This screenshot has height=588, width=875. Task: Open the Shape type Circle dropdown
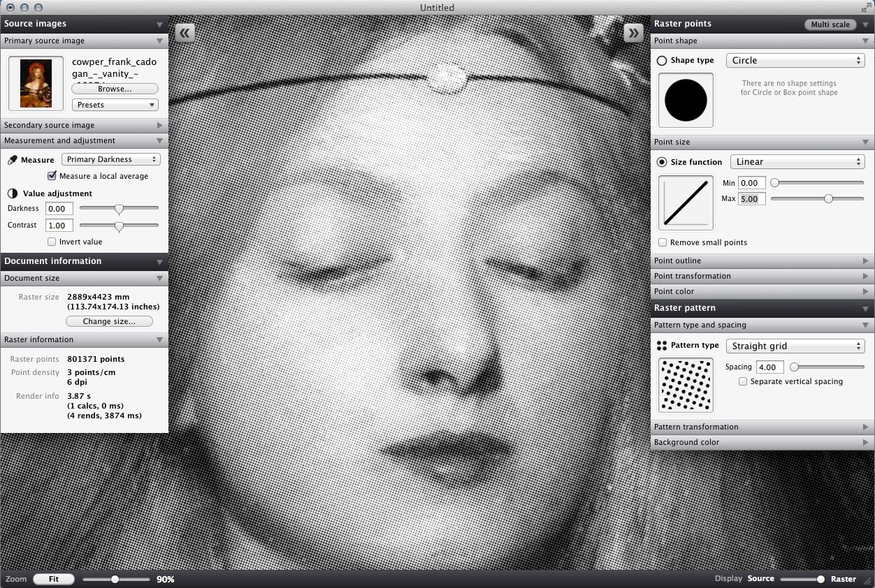795,61
